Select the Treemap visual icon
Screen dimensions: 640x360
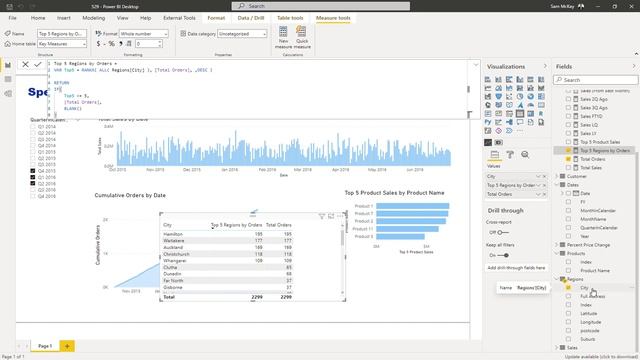[x=541, y=96]
